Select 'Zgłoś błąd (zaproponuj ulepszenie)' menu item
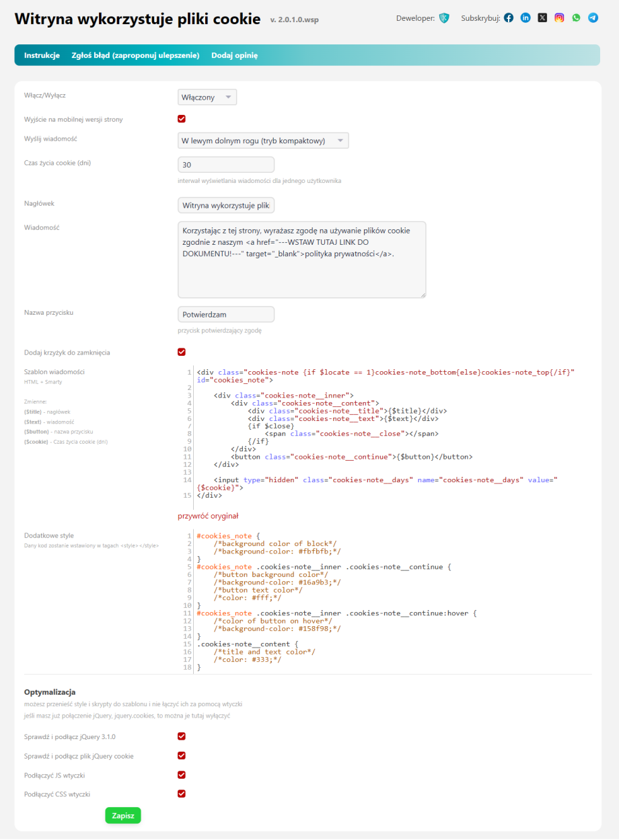The image size is (619, 840). click(x=135, y=55)
